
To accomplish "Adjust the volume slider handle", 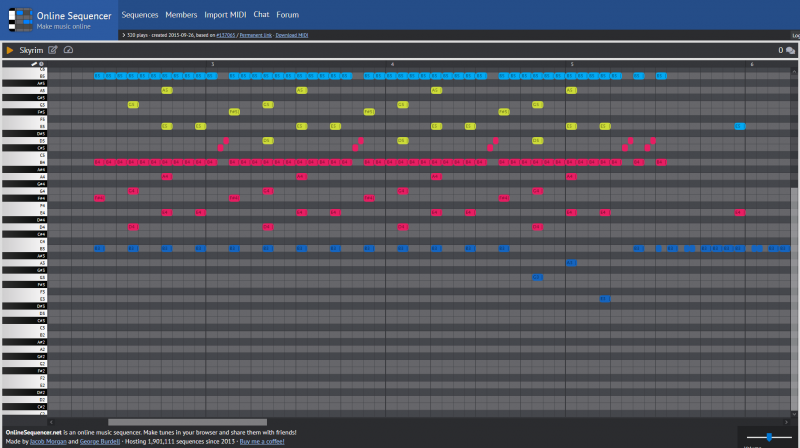I will 769,437.
